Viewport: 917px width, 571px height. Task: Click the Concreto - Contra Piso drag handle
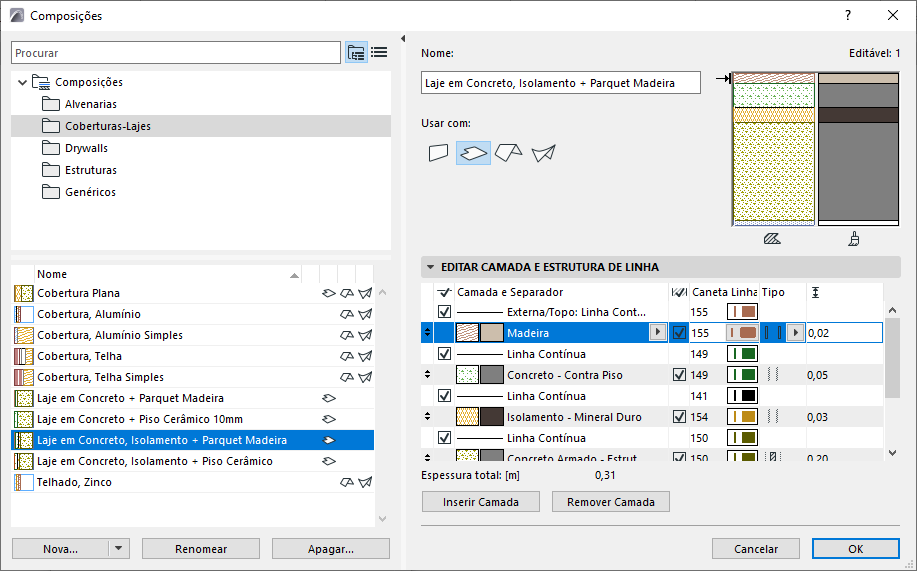click(x=428, y=375)
